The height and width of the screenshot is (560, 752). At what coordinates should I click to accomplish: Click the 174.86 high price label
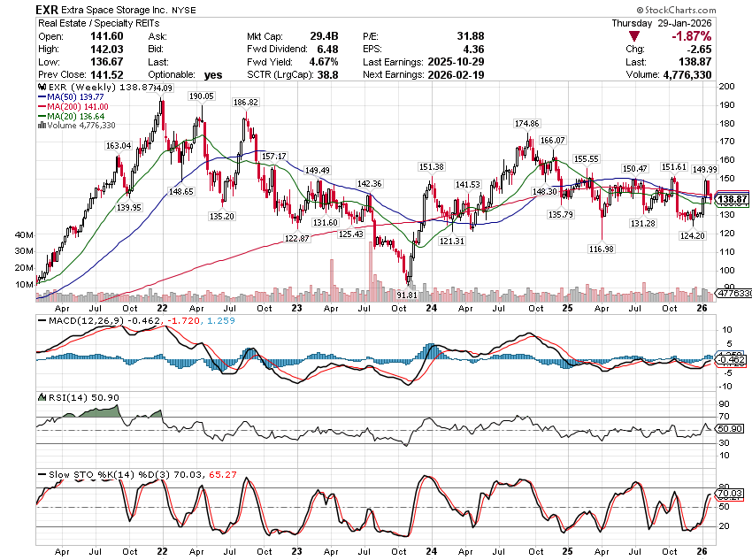click(x=526, y=122)
